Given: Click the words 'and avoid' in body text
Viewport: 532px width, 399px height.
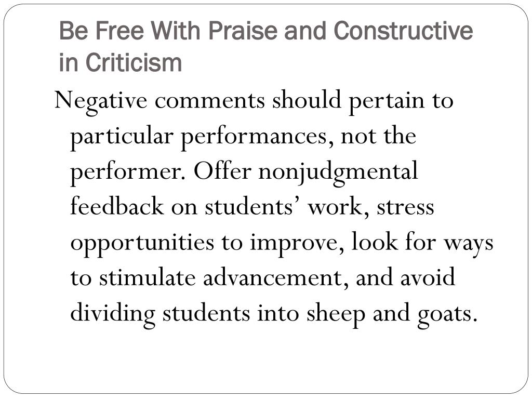Looking at the screenshot, I should coord(405,276).
